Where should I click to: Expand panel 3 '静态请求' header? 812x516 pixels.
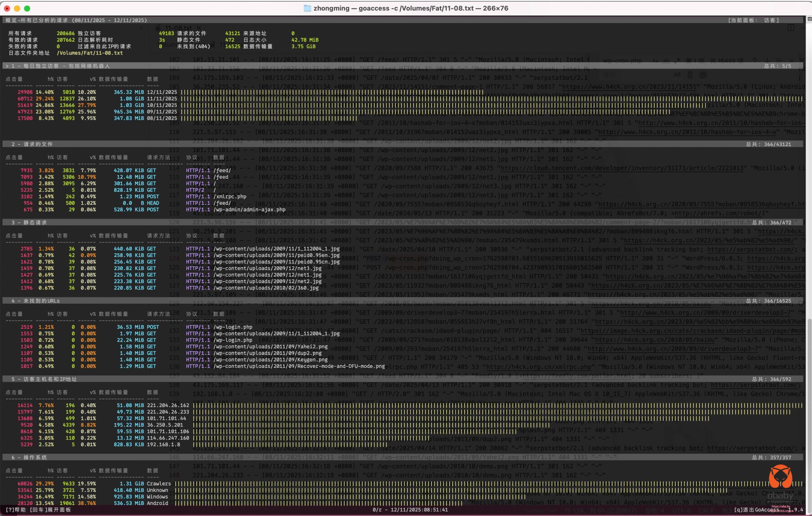coord(29,223)
